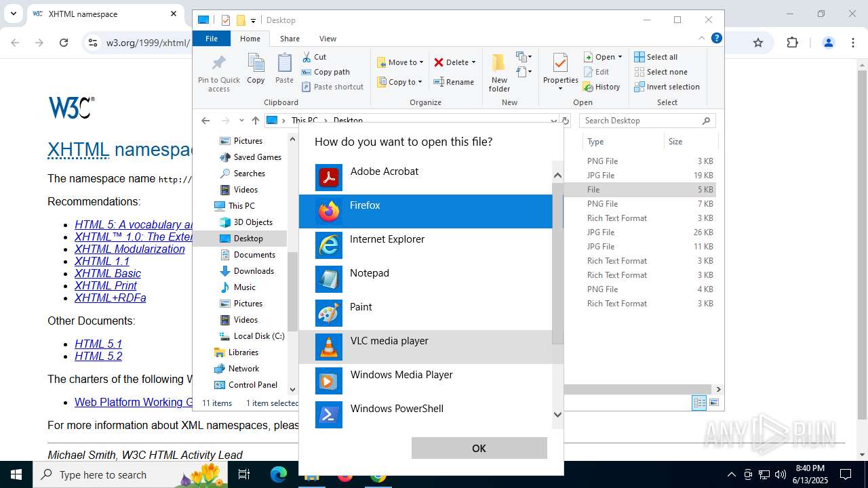The height and width of the screenshot is (488, 868).
Task: Choose Paint to open the file
Action: pyautogui.click(x=425, y=313)
